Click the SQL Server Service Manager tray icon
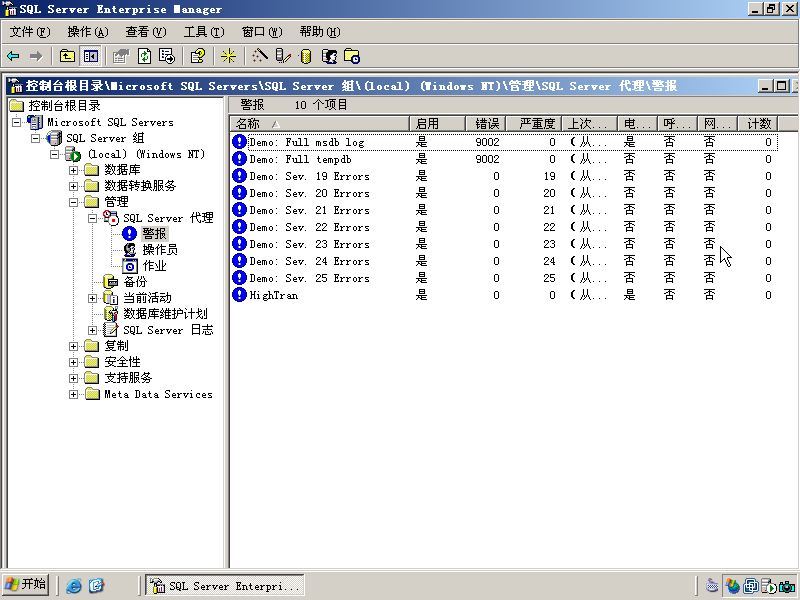 point(768,586)
